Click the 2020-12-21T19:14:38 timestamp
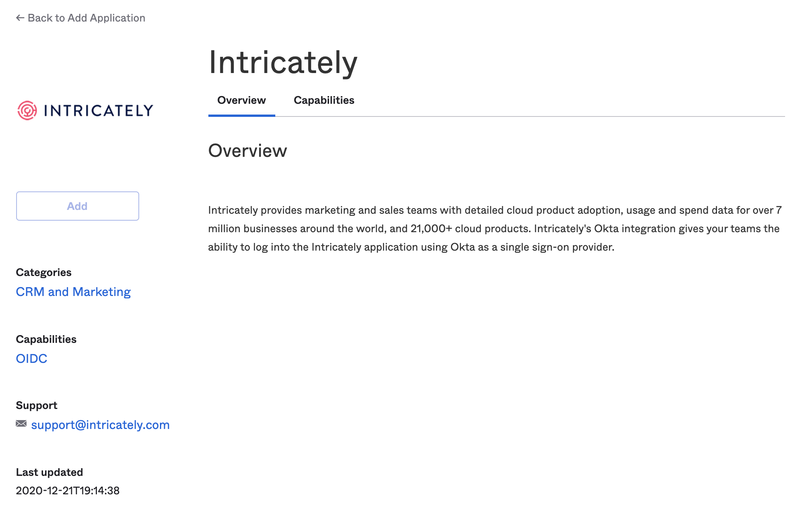The width and height of the screenshot is (812, 512). pos(68,490)
